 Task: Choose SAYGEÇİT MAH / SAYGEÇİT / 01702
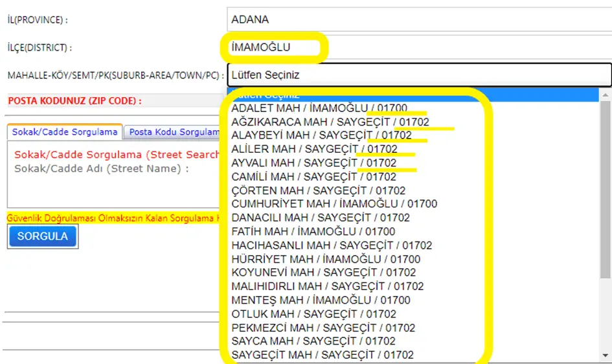pos(322,355)
